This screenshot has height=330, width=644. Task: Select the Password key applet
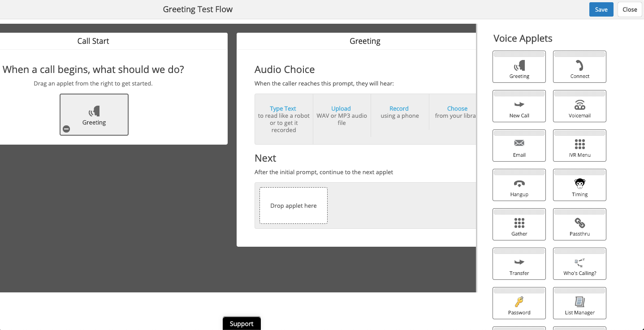[x=519, y=303]
